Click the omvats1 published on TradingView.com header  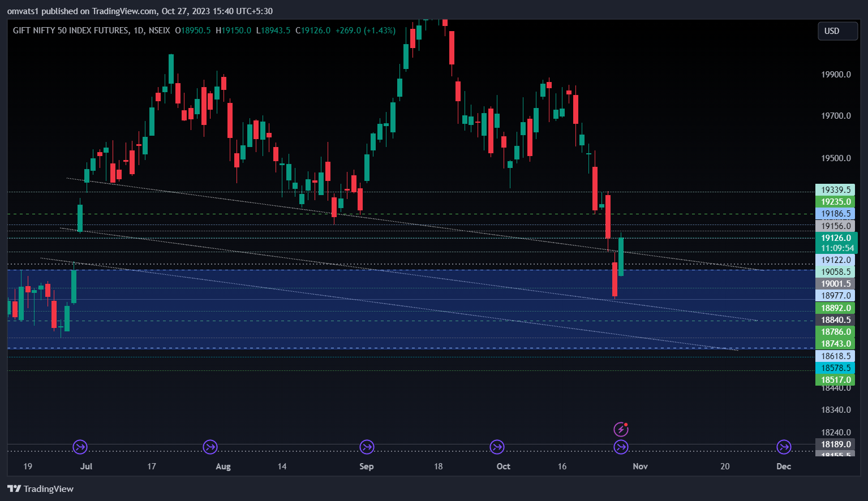[140, 11]
